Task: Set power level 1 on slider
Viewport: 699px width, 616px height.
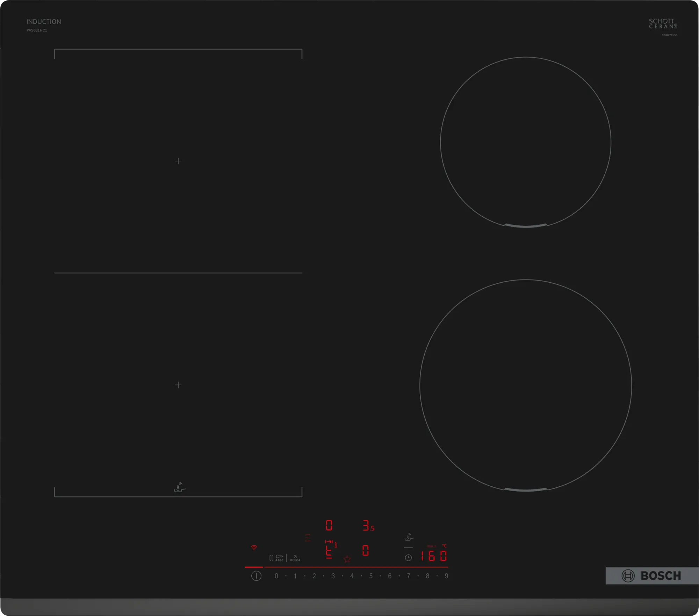Action: point(295,576)
